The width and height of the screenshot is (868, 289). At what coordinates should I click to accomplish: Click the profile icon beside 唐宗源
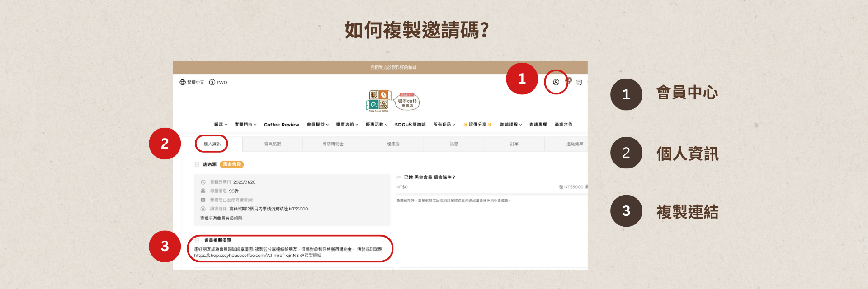point(197,164)
